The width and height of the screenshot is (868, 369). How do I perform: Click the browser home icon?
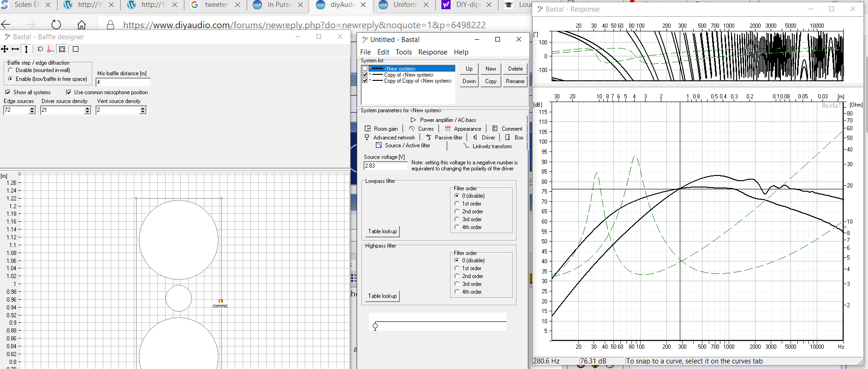click(82, 24)
